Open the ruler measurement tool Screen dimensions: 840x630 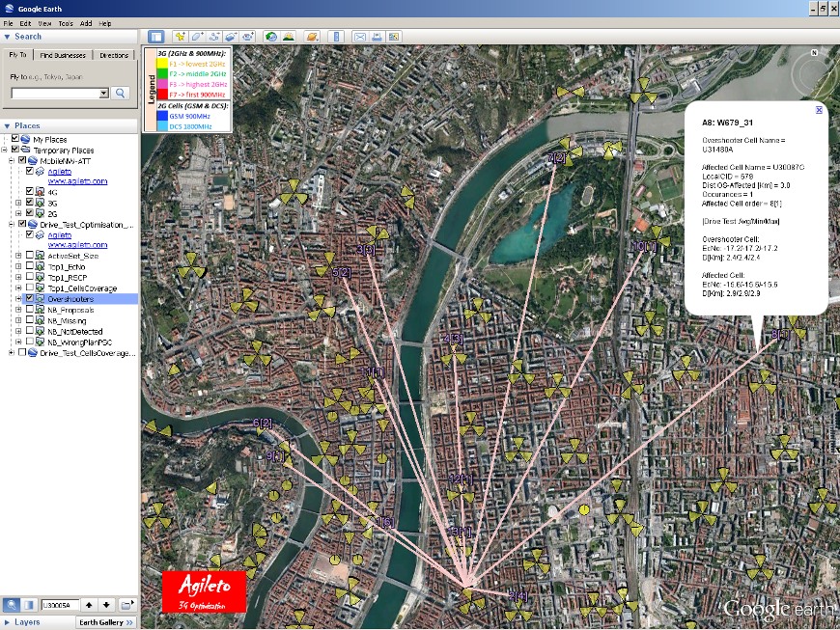(336, 37)
